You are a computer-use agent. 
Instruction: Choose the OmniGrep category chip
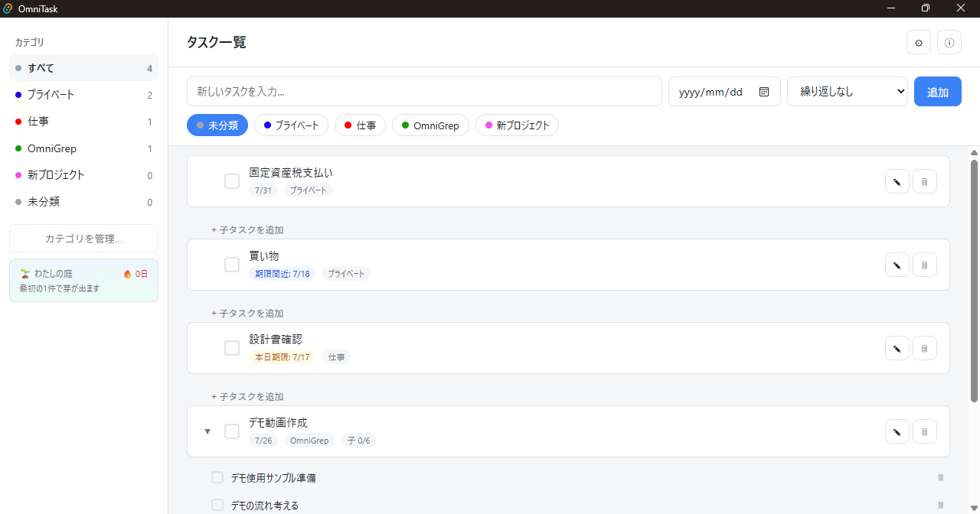430,125
